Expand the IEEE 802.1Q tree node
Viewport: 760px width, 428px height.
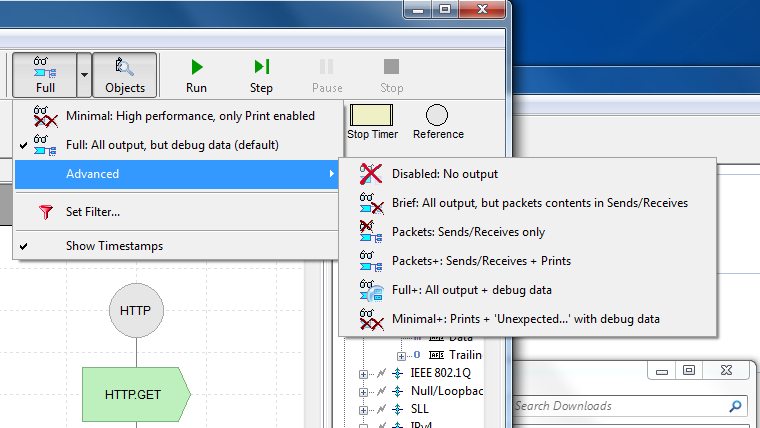(363, 373)
